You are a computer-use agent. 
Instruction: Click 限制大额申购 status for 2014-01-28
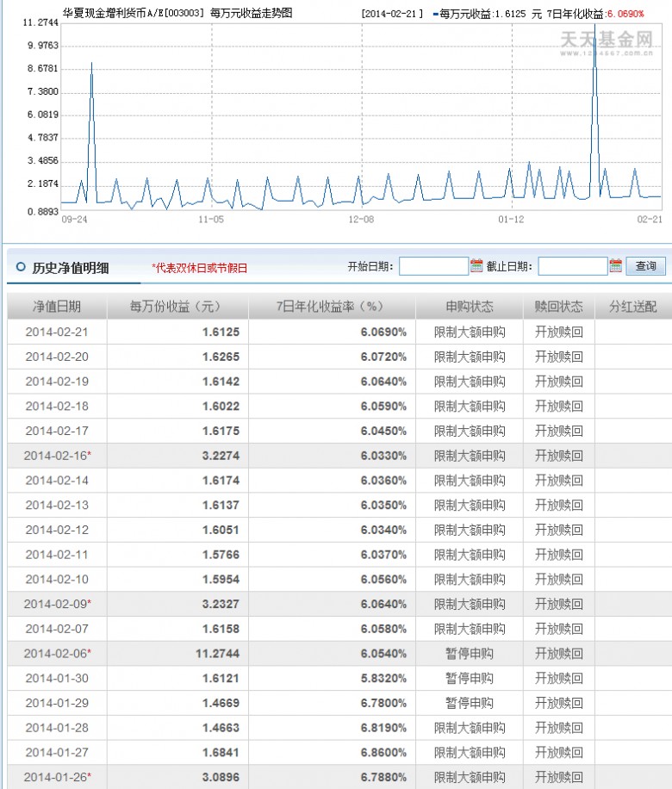pos(470,728)
